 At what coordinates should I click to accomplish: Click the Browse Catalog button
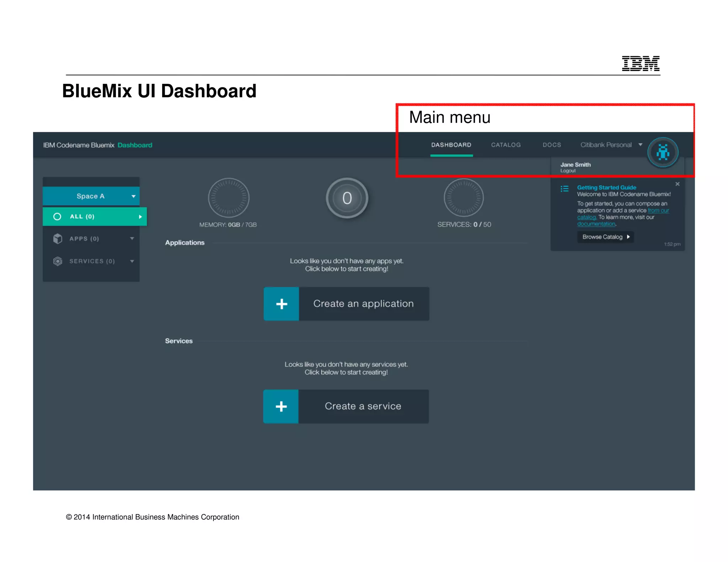pyautogui.click(x=606, y=237)
